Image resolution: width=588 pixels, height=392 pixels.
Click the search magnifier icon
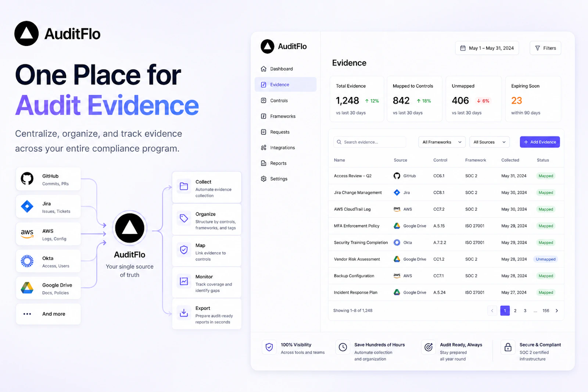339,142
